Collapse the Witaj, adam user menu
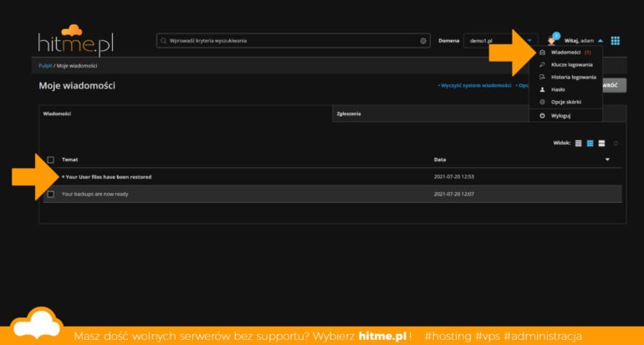Screen dimensions: 644x345 point(583,41)
